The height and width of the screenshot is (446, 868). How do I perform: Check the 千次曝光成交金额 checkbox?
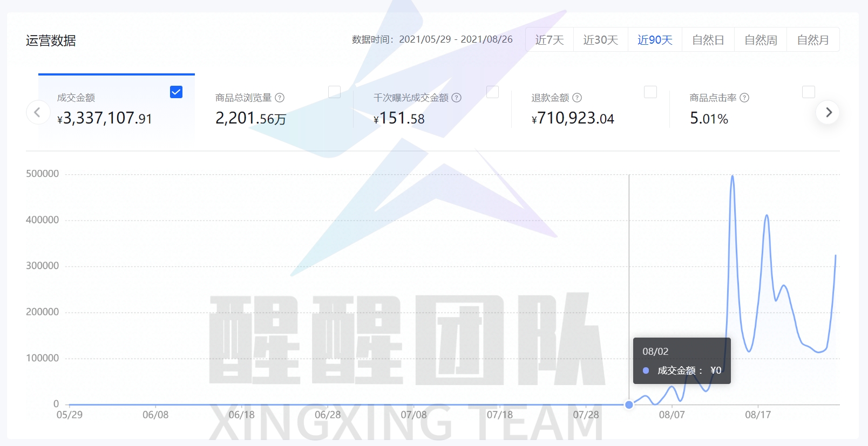click(x=492, y=92)
